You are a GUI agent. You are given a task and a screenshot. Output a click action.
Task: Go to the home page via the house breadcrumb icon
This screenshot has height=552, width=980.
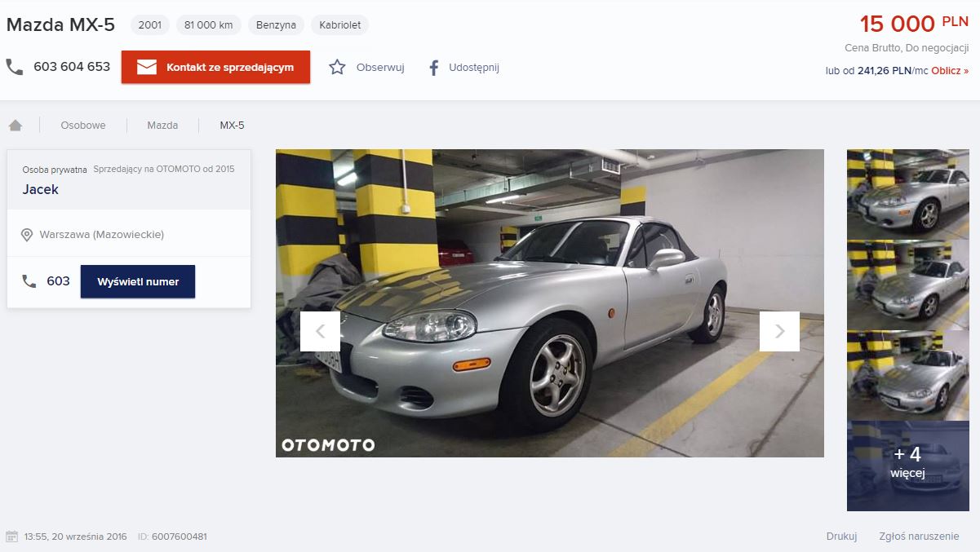pos(15,126)
